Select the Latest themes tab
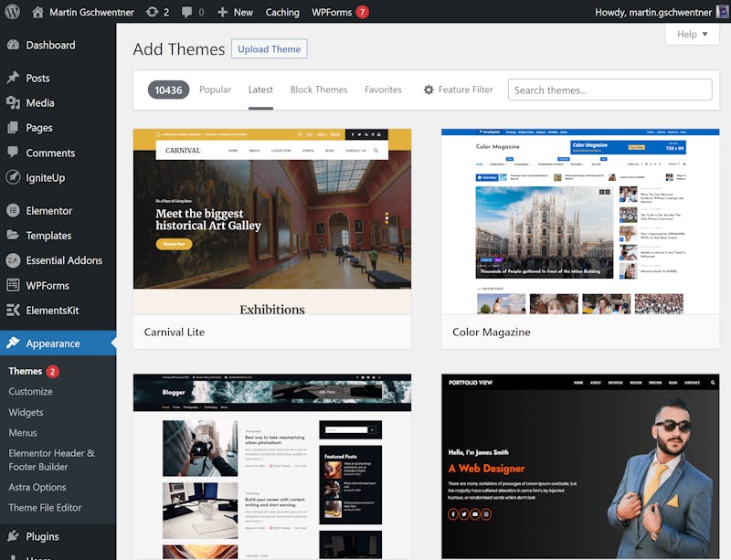Image resolution: width=731 pixels, height=560 pixels. click(x=260, y=90)
